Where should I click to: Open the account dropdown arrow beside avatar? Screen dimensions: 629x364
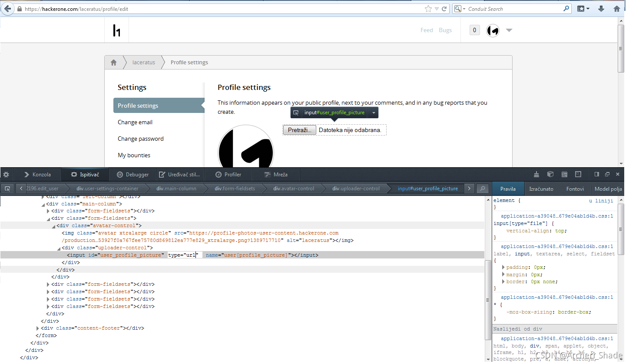coord(509,30)
